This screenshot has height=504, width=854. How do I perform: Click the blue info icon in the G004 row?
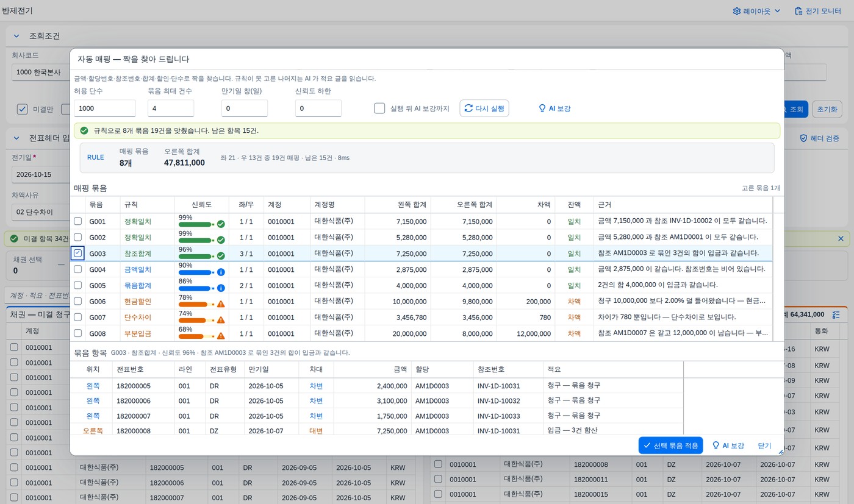[221, 272]
